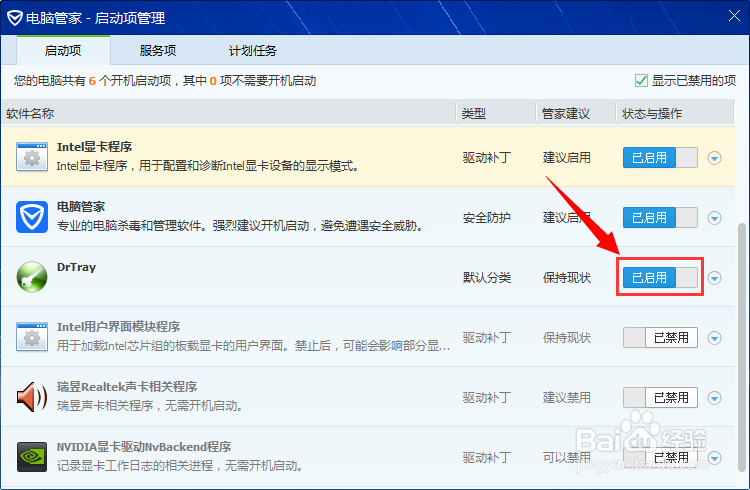The image size is (750, 490).
Task: Expand options arrow for 电脑管家 row
Action: click(715, 218)
